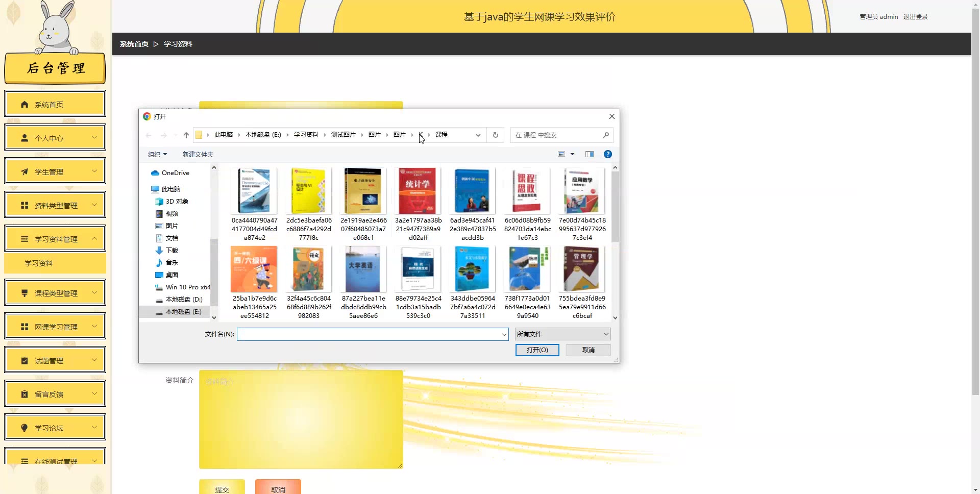This screenshot has height=494, width=980.
Task: Select Win 10 Pro x64 drive
Action: pyautogui.click(x=182, y=287)
